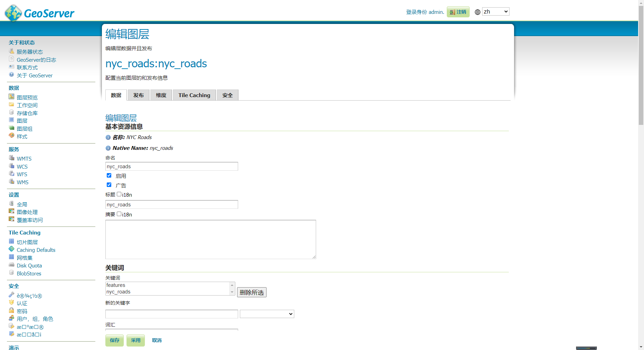Click the layer preview icon (图层预览)
Viewport: 644px width, 350px height.
[11, 97]
